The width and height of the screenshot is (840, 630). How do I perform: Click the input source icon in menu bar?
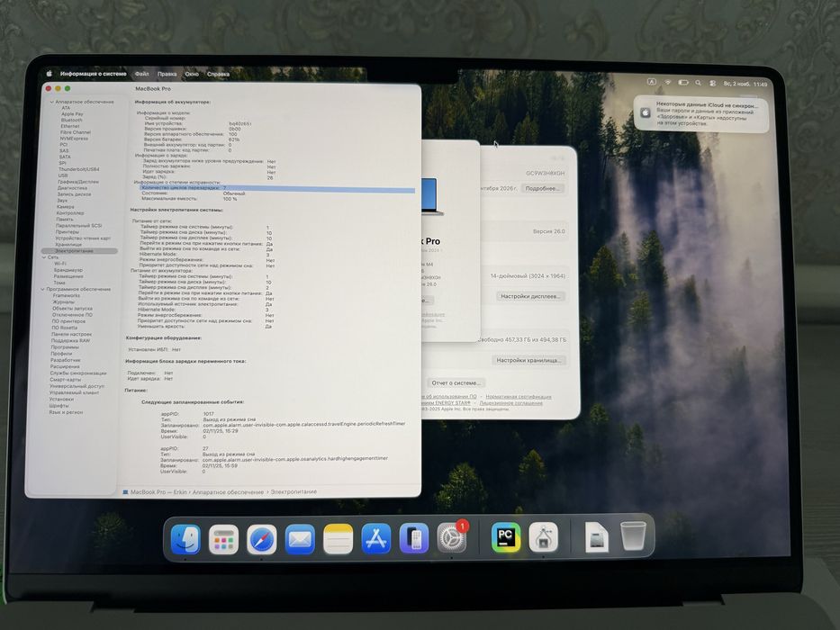[652, 82]
